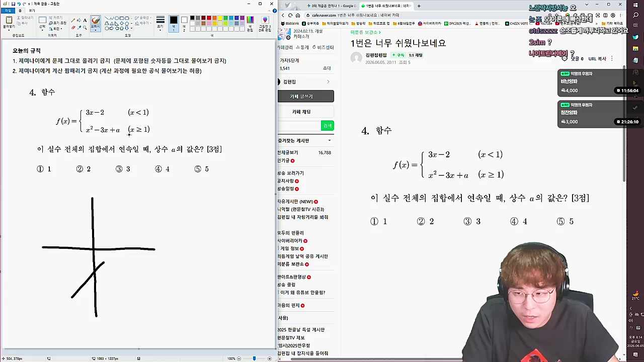This screenshot has height=362, width=644.
Task: Open the post more-options menu
Action: point(612,58)
